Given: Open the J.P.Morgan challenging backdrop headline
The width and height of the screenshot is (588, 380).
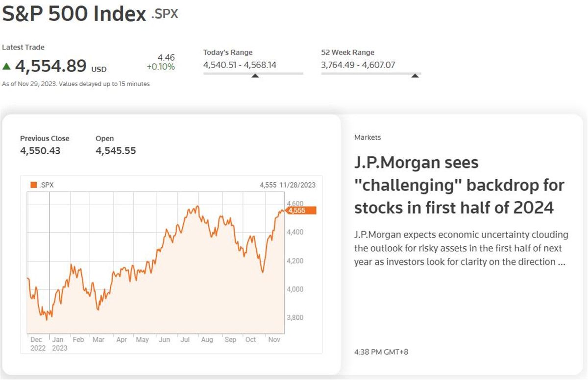Looking at the screenshot, I should click(x=459, y=185).
